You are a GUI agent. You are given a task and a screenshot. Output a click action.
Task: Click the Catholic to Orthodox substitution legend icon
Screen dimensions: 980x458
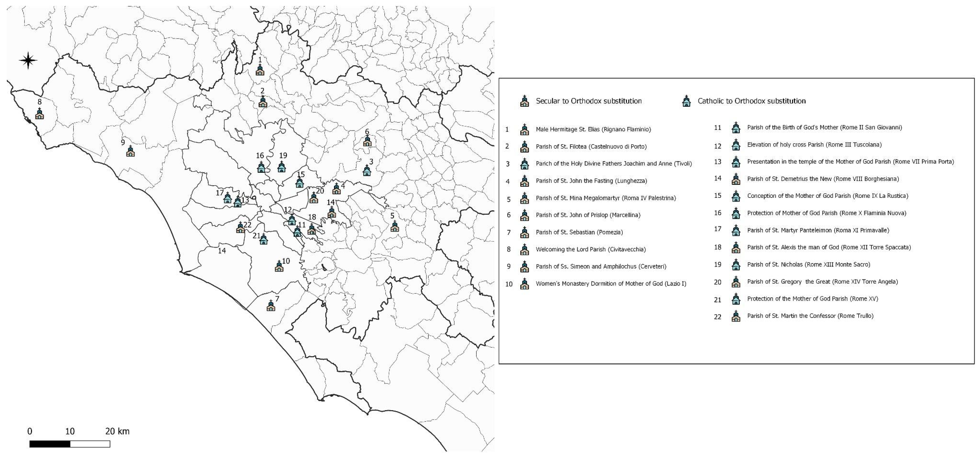(x=686, y=101)
